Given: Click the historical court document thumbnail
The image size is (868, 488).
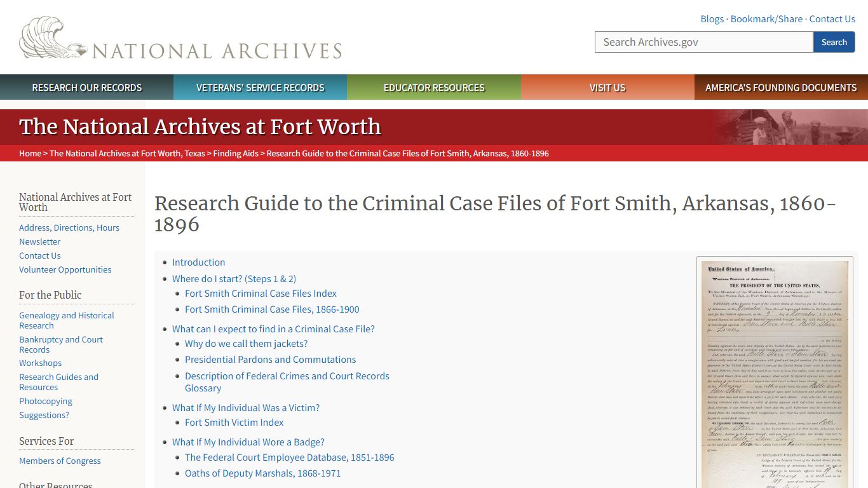Looking at the screenshot, I should point(775,374).
